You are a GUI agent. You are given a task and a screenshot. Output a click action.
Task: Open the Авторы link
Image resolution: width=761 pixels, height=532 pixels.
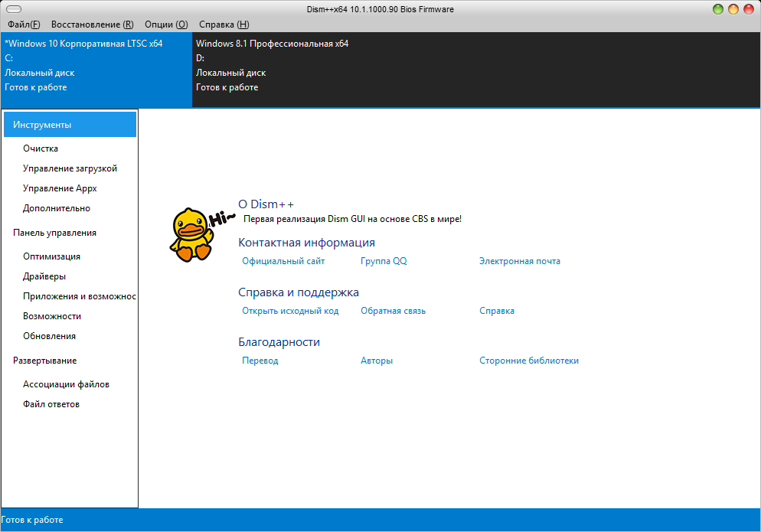pos(376,361)
